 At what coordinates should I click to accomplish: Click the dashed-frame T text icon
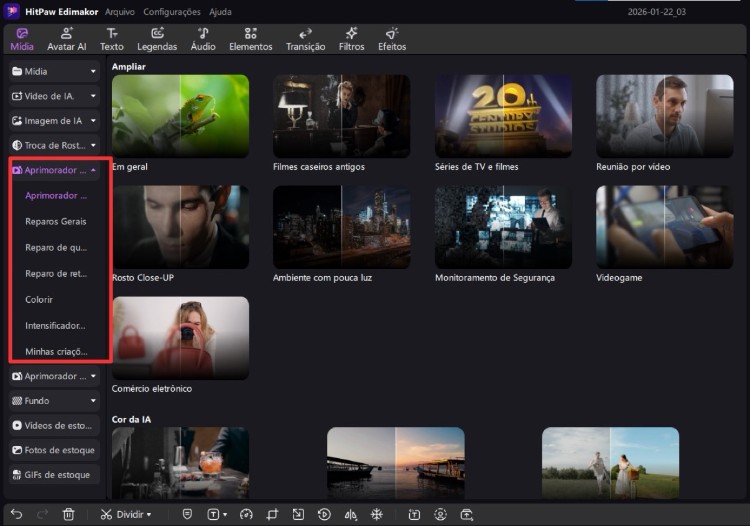(x=414, y=515)
